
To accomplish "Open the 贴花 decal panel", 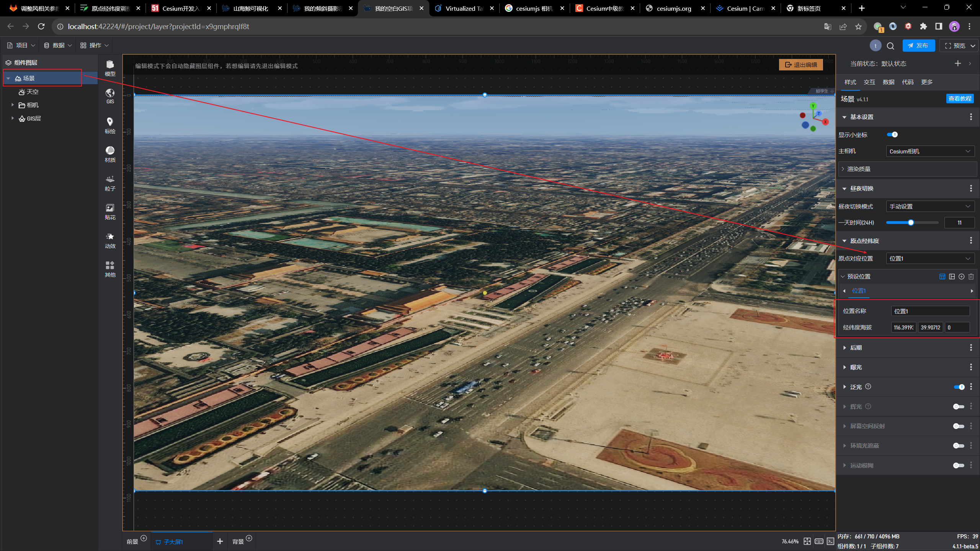I will click(x=110, y=211).
